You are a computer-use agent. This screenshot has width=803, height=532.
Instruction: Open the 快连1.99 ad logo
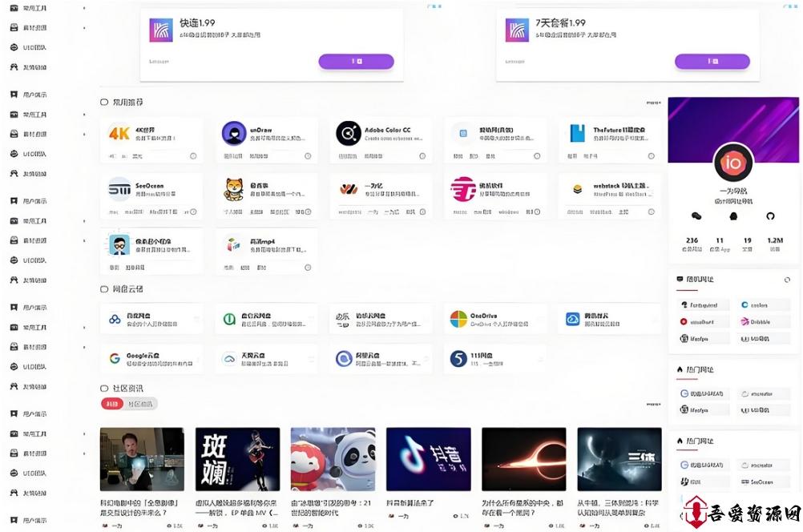click(161, 30)
